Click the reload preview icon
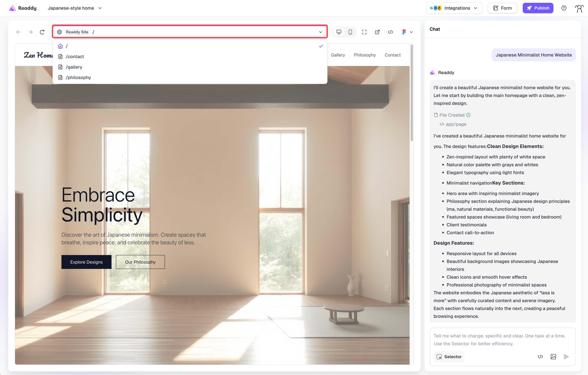This screenshot has width=588, height=375. pyautogui.click(x=42, y=32)
